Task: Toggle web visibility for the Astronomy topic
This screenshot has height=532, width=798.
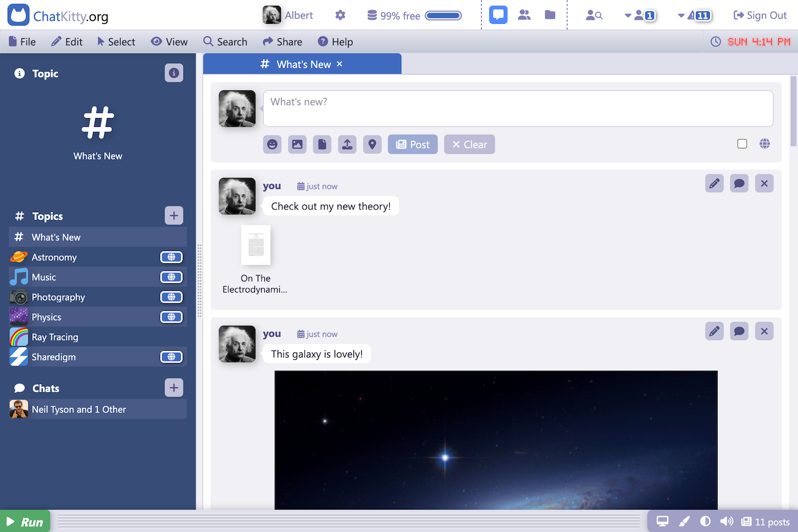Action: coord(171,257)
